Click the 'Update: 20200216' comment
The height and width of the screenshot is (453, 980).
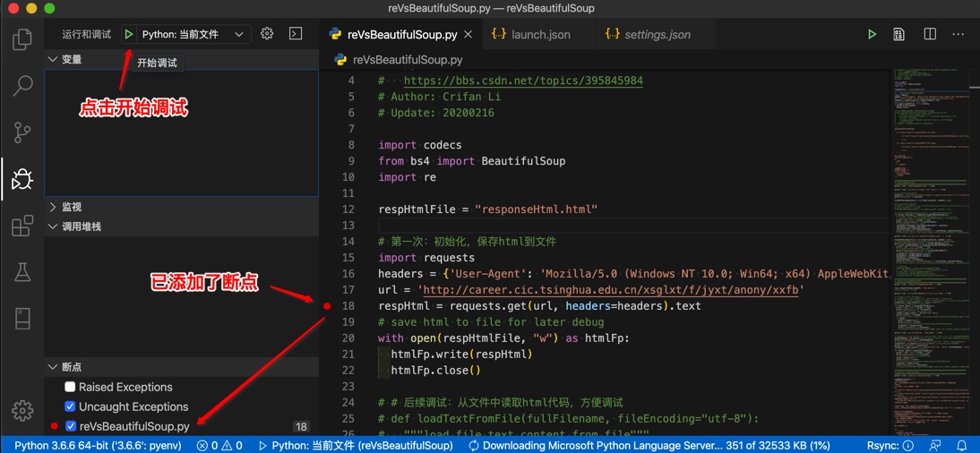[x=436, y=113]
